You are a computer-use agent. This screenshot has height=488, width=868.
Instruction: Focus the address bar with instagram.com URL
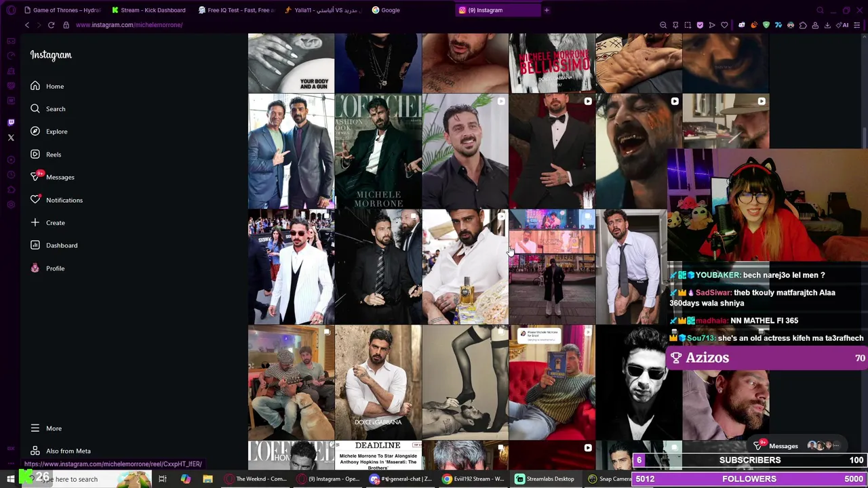[129, 25]
